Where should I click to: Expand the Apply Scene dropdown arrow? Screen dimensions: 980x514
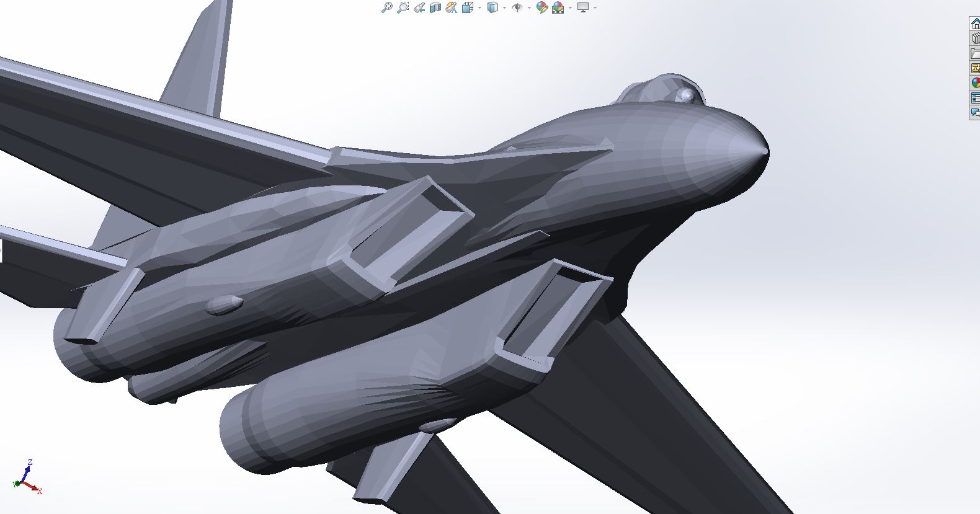click(569, 7)
